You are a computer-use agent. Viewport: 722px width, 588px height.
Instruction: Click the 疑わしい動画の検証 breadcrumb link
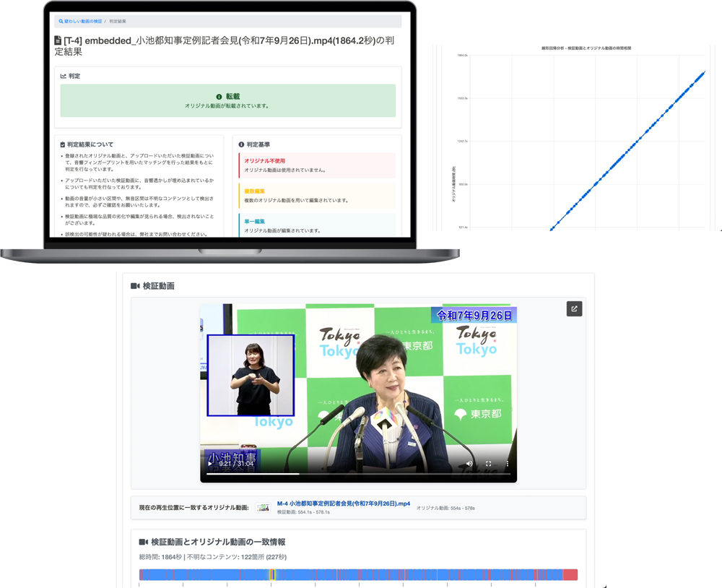click(x=83, y=22)
